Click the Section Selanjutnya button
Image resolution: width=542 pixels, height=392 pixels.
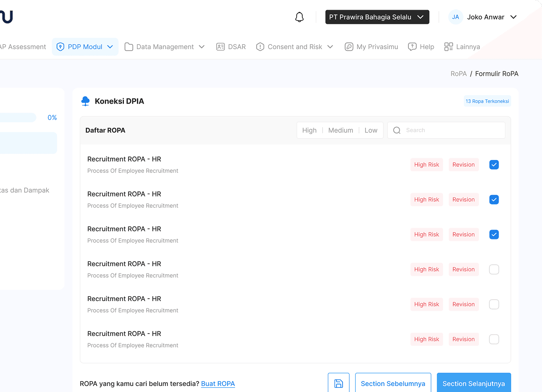coord(473,384)
